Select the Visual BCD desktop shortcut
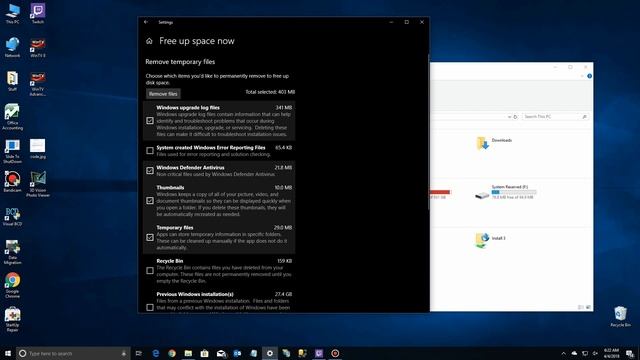Image resolution: width=640 pixels, height=360 pixels. click(x=12, y=216)
